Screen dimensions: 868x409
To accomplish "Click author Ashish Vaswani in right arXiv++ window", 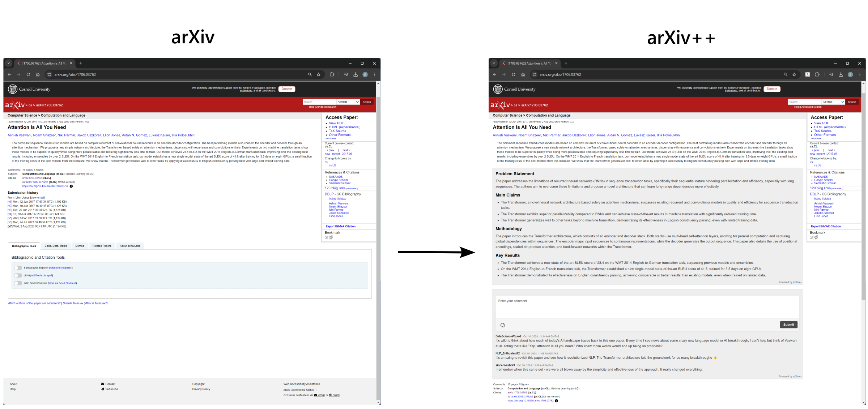I will pyautogui.click(x=505, y=135).
